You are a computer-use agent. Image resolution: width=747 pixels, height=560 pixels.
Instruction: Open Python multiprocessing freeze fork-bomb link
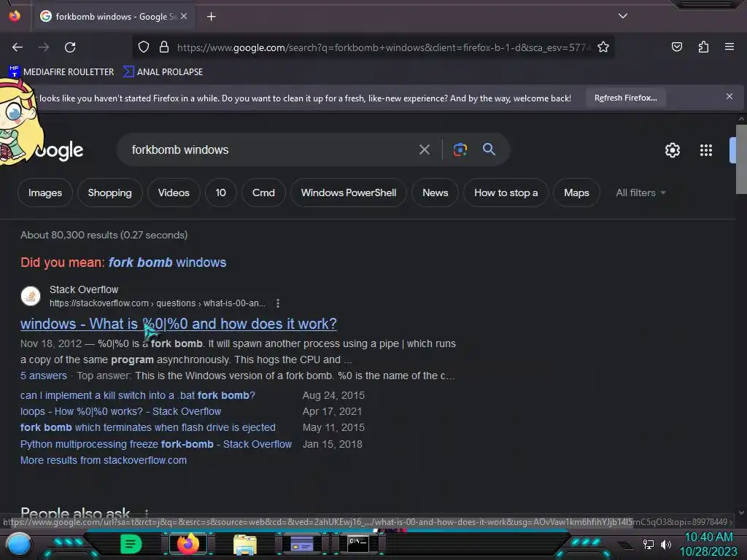click(156, 444)
